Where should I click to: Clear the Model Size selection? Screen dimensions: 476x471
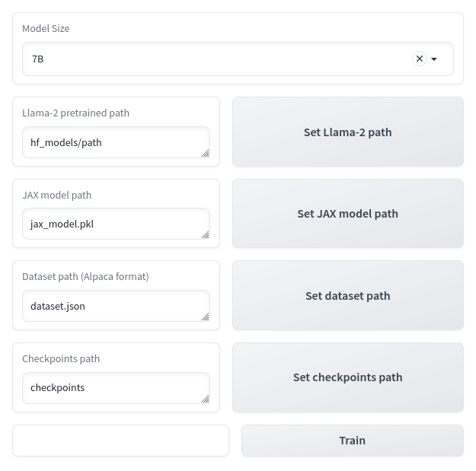click(419, 59)
